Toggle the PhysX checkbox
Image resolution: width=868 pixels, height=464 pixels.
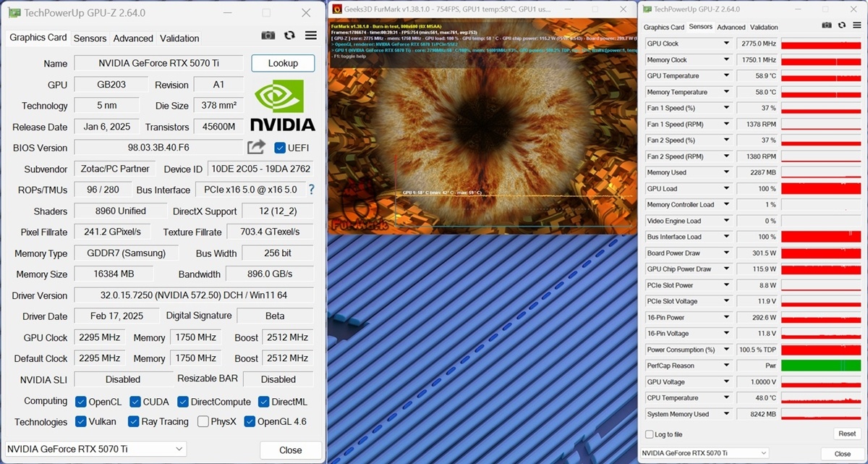pyautogui.click(x=203, y=421)
